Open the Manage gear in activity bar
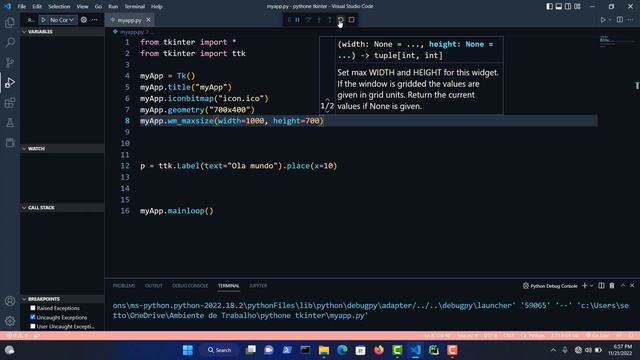The height and width of the screenshot is (360, 640). click(10, 321)
